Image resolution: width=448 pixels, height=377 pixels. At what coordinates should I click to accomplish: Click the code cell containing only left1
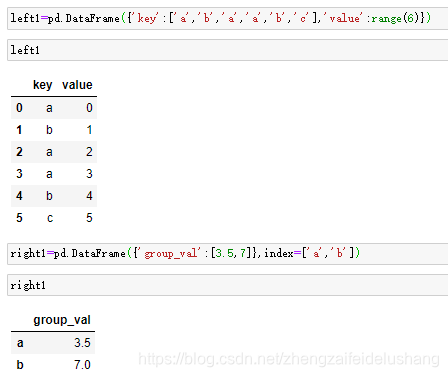[228, 50]
